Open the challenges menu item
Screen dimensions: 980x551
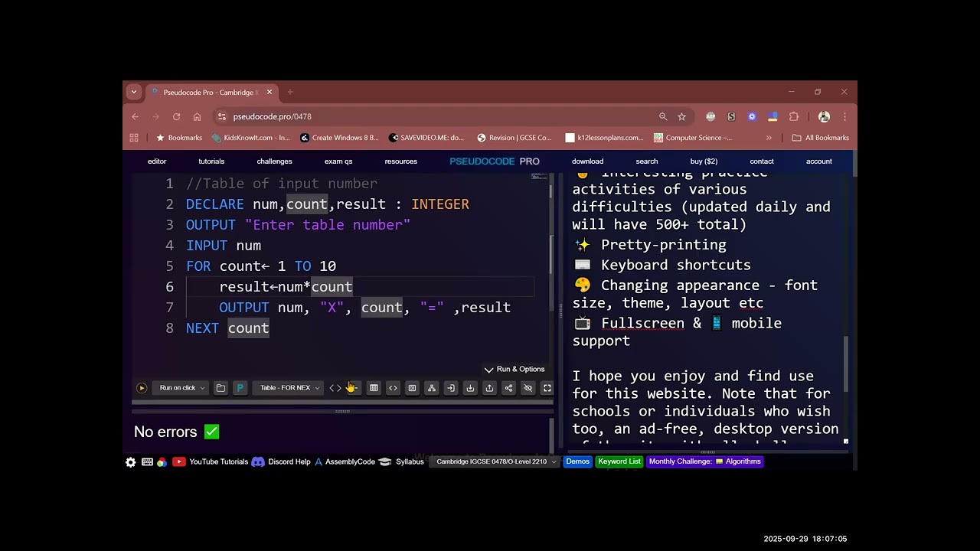[275, 161]
